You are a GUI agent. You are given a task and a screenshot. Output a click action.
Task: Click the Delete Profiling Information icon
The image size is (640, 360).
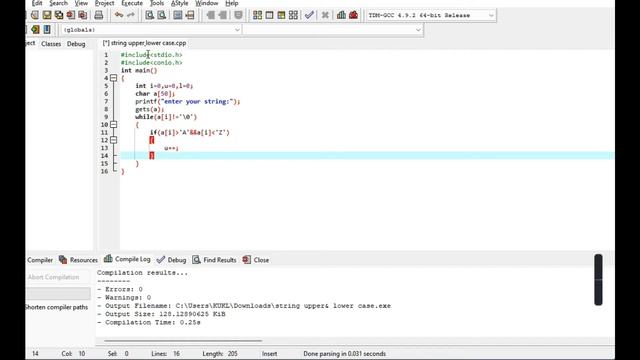353,15
